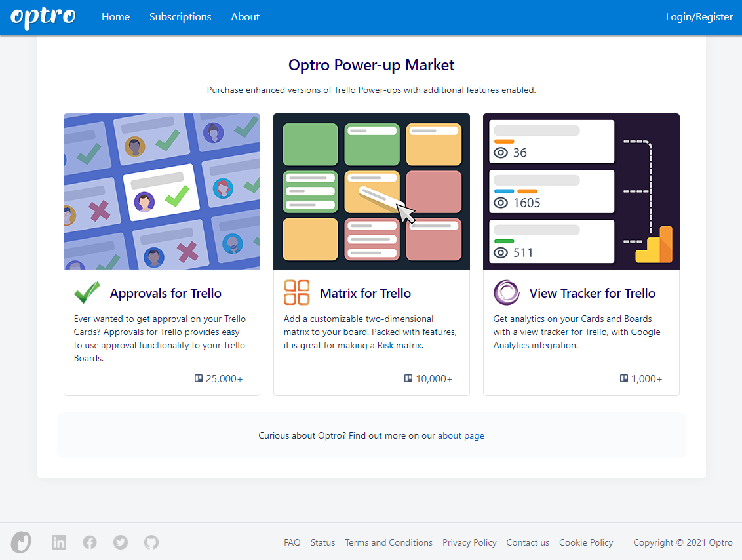Click the 'Purchase enhanced versions' subtitle
742x560 pixels.
(372, 90)
